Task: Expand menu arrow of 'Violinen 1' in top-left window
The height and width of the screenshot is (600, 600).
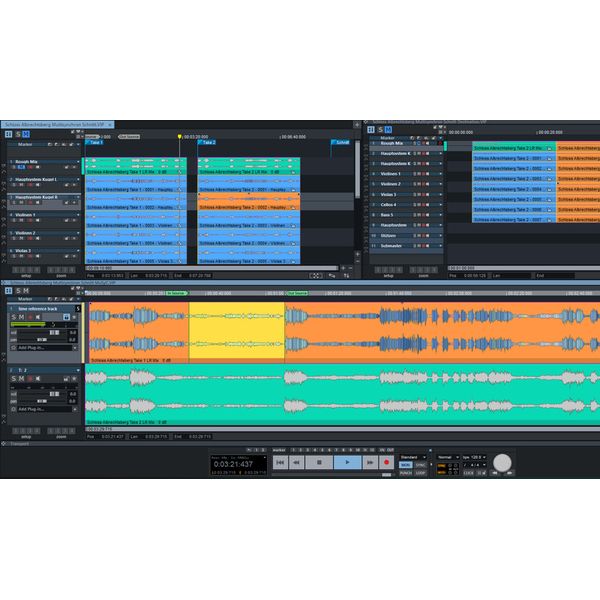Action: point(78,215)
